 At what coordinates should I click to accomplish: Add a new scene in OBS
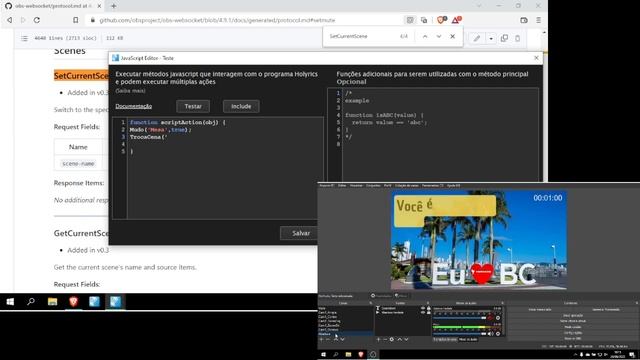321,340
